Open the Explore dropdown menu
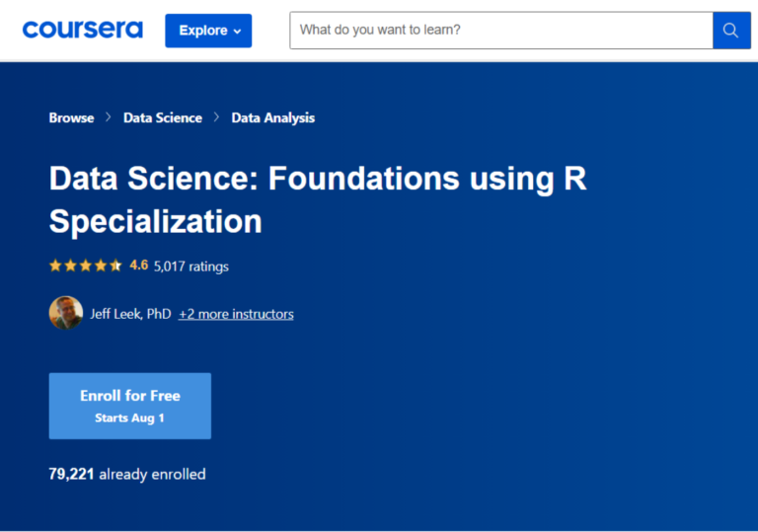 point(208,31)
